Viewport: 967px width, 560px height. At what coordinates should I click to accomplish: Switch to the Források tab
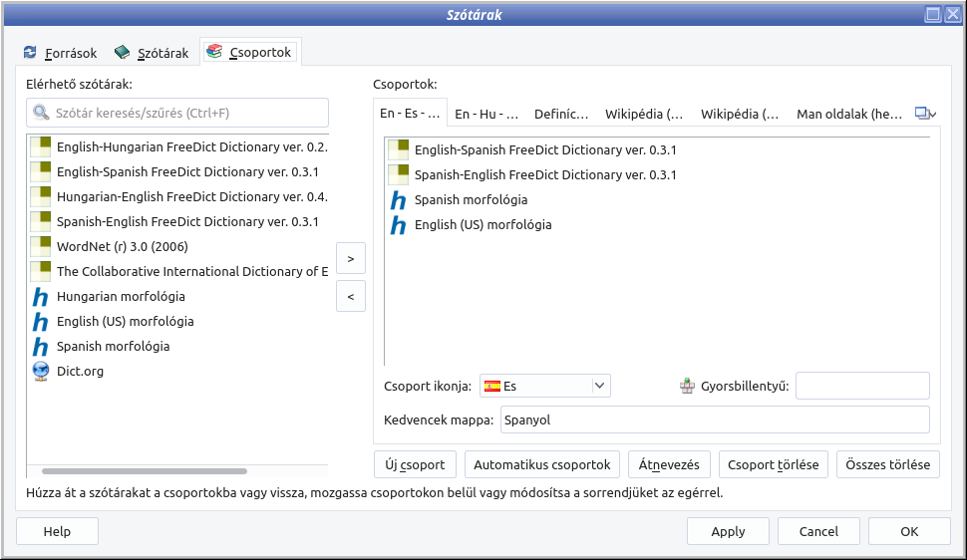coord(59,53)
